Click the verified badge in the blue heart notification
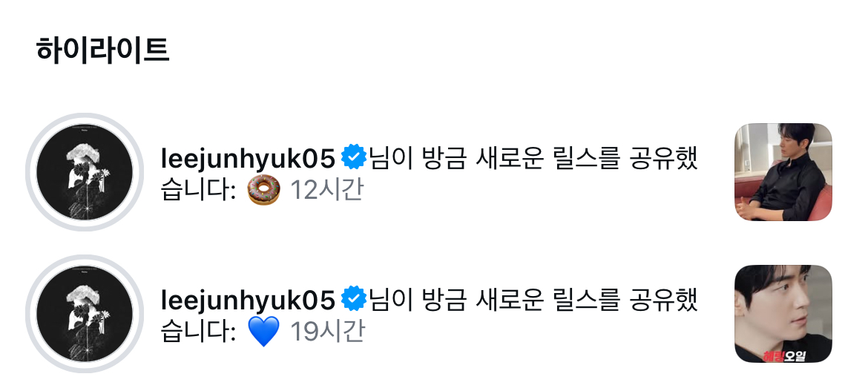 [354, 300]
